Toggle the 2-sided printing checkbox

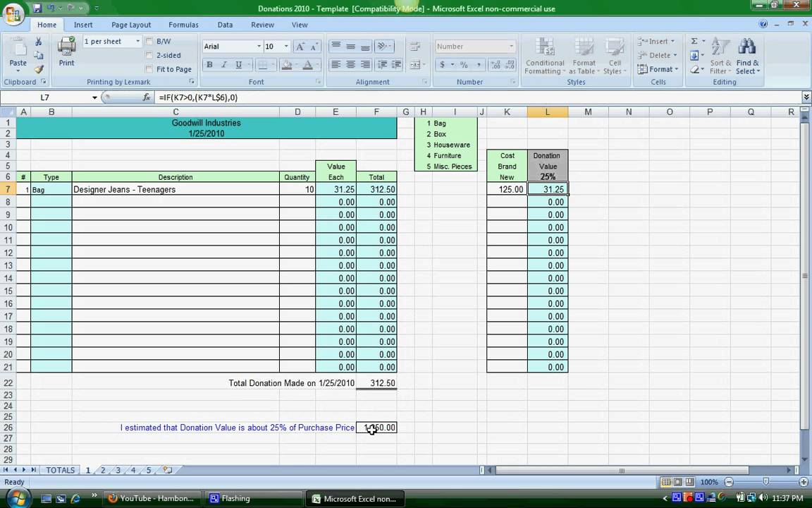pos(149,56)
